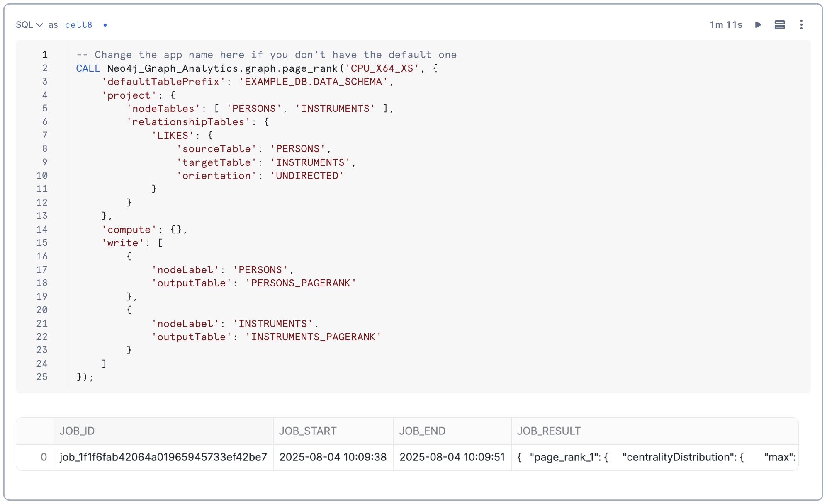Click the comment text on line 1

tap(266, 55)
